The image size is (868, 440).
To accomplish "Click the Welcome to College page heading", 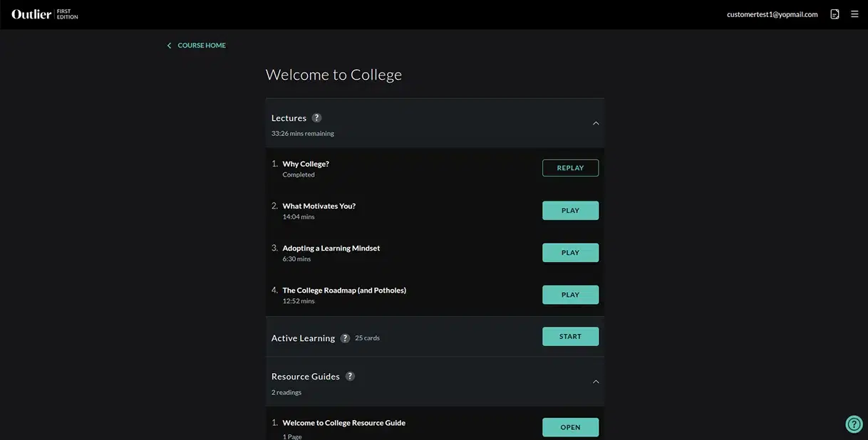I will [334, 75].
